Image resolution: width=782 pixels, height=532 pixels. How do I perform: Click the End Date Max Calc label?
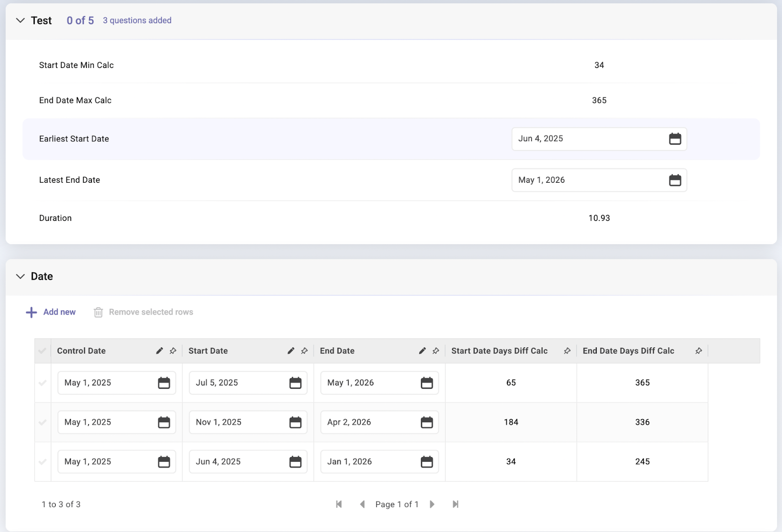coord(75,100)
